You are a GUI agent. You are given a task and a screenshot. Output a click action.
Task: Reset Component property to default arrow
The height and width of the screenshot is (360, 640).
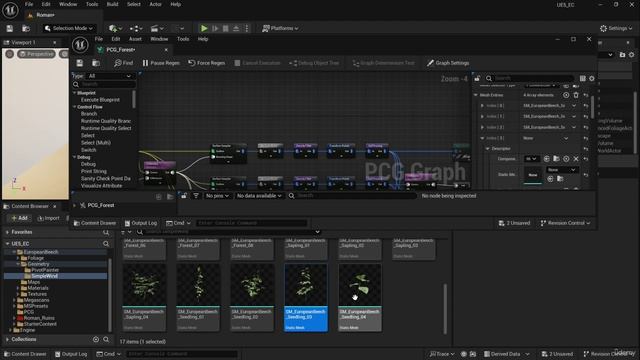[x=586, y=159]
